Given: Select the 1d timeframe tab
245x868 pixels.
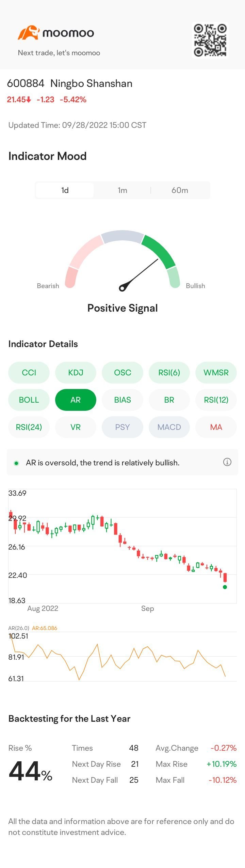Looking at the screenshot, I should (x=65, y=190).
